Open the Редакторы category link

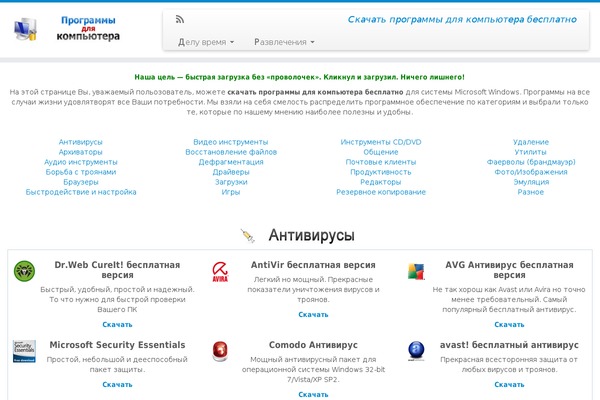[x=381, y=182]
